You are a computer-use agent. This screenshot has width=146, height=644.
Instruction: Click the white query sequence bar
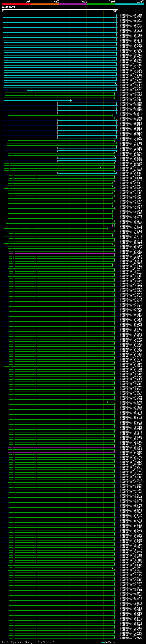coord(60,9)
